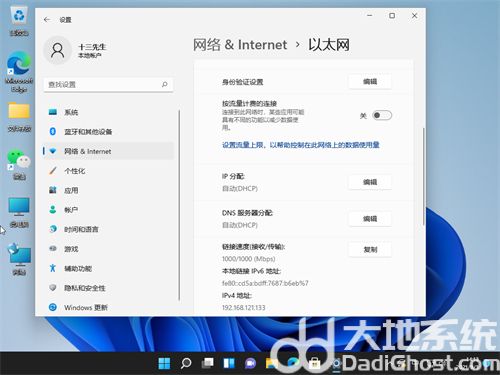The width and height of the screenshot is (500, 375).
Task: Open the 帐户 settings category
Action: 109,210
